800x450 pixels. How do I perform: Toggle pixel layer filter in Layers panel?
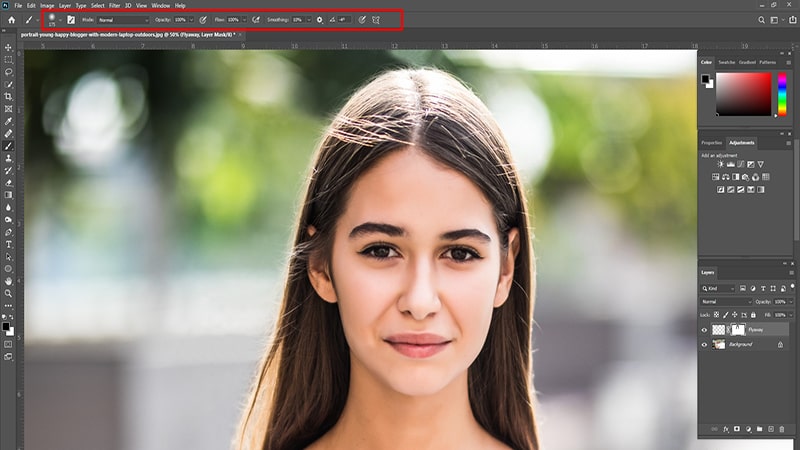(743, 288)
